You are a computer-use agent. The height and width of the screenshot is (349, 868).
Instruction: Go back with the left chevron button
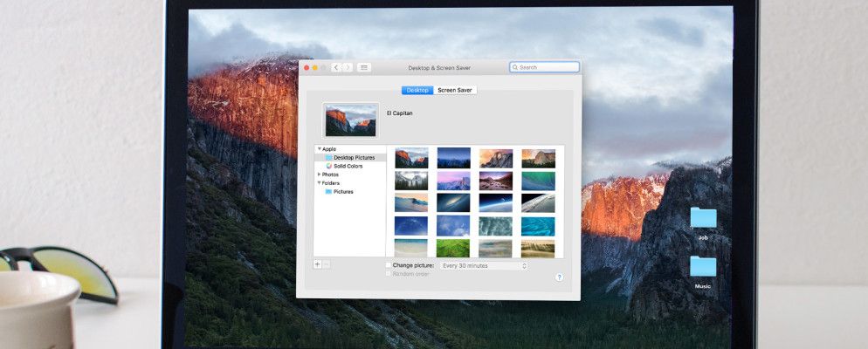point(336,67)
